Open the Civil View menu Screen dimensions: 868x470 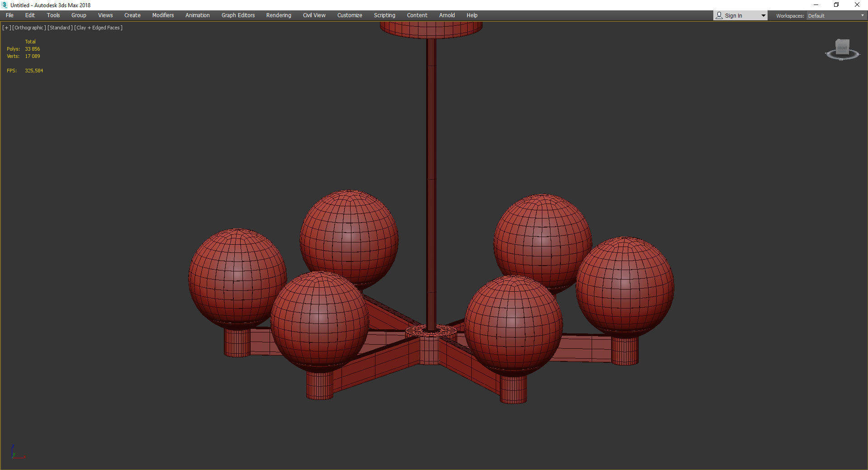click(x=314, y=15)
